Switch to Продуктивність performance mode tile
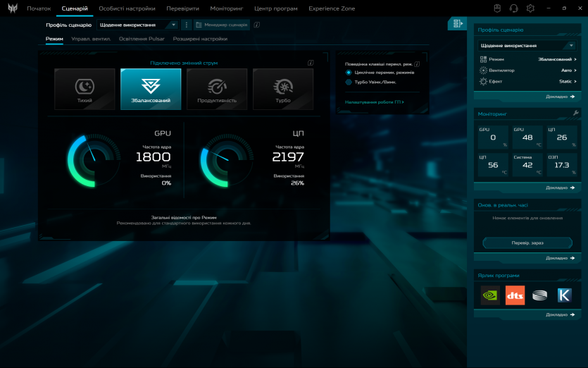Image resolution: width=588 pixels, height=368 pixels. point(217,90)
